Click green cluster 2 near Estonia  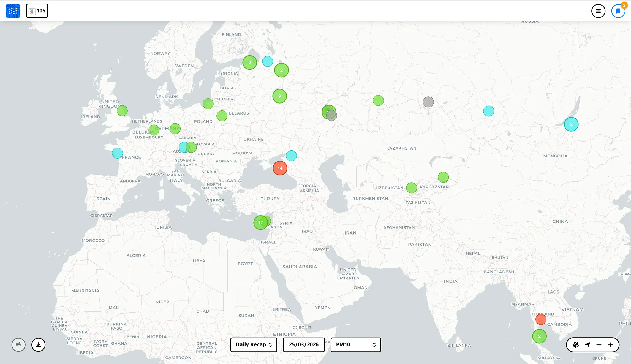point(249,63)
